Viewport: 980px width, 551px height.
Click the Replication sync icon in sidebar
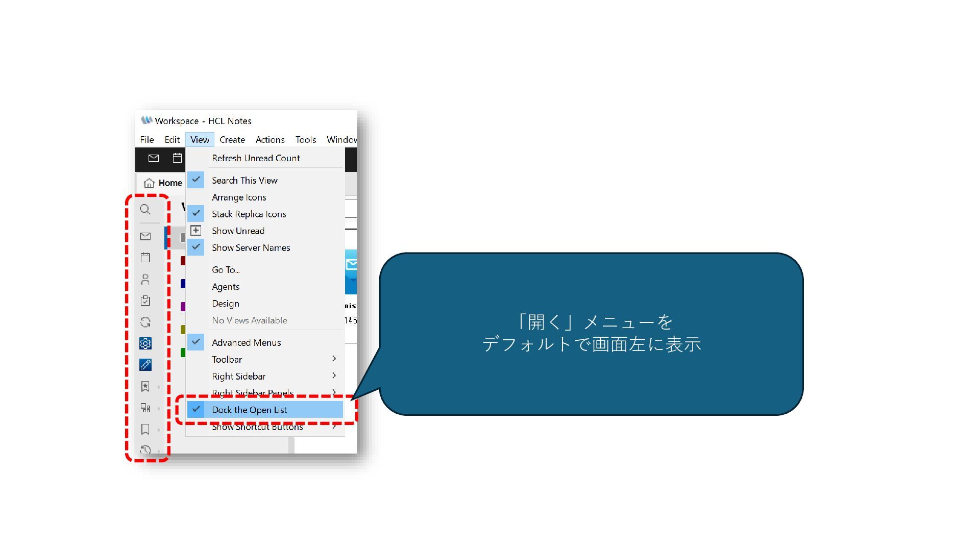pos(145,322)
